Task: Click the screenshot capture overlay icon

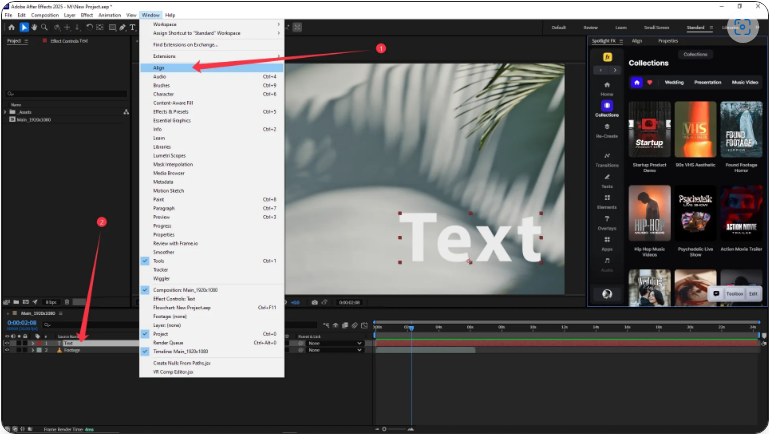Action: [743, 27]
